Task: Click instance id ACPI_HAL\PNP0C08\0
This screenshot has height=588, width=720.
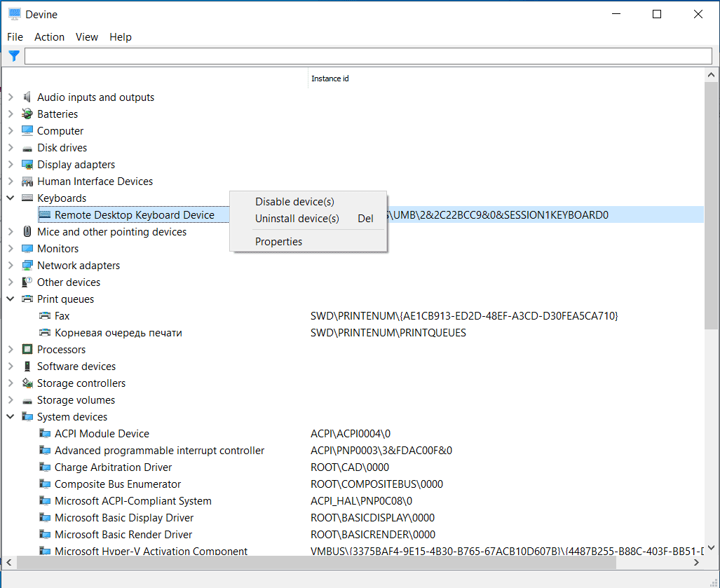Action: pyautogui.click(x=361, y=501)
